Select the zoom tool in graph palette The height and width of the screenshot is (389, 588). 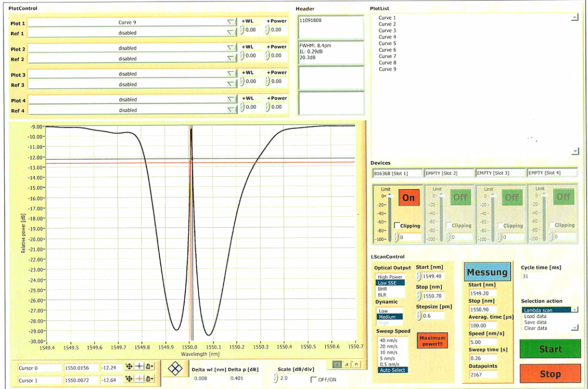(x=346, y=364)
